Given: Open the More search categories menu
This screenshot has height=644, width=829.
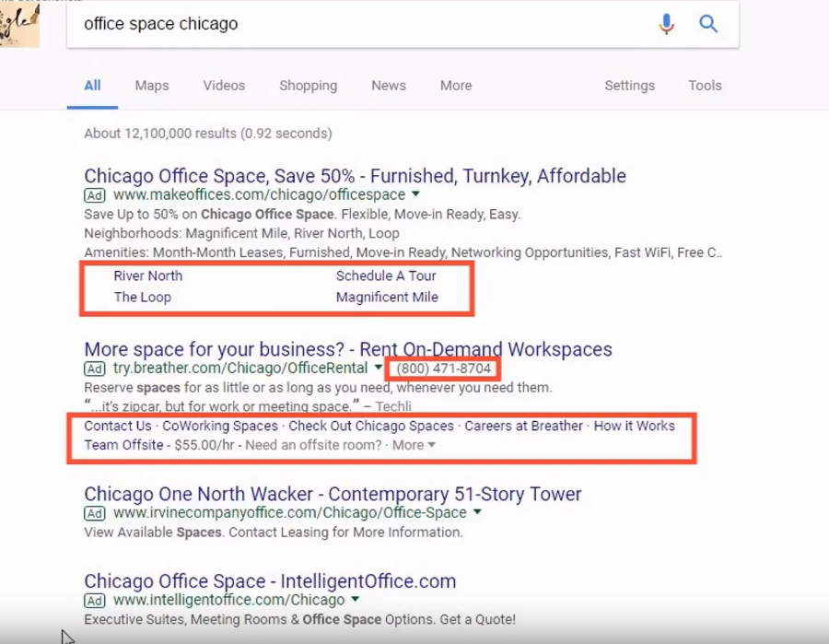Looking at the screenshot, I should pos(456,86).
